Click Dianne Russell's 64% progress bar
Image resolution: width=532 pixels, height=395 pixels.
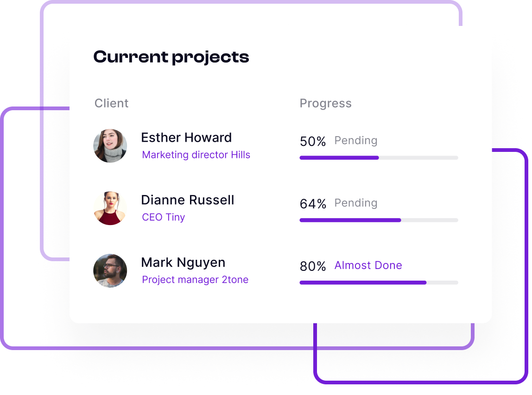click(x=379, y=220)
